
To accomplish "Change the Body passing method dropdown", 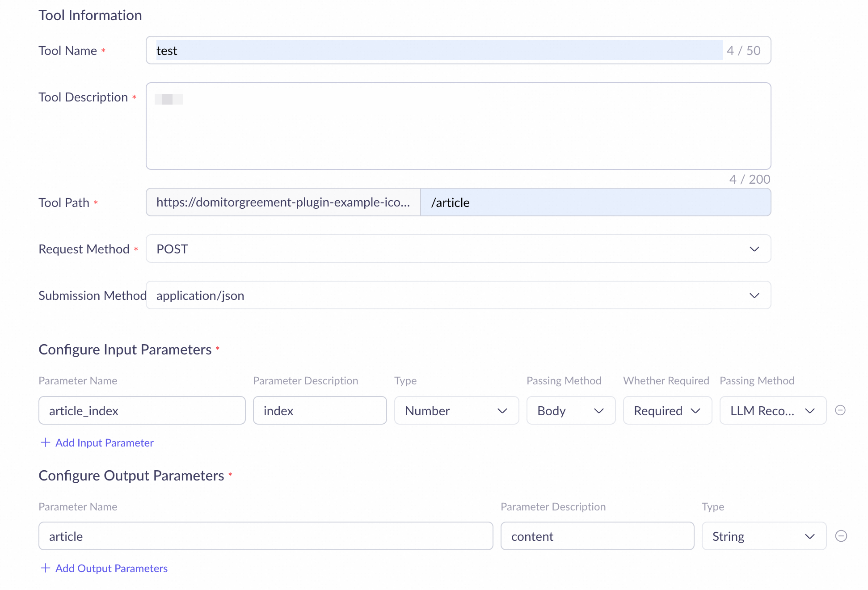I will pos(570,411).
